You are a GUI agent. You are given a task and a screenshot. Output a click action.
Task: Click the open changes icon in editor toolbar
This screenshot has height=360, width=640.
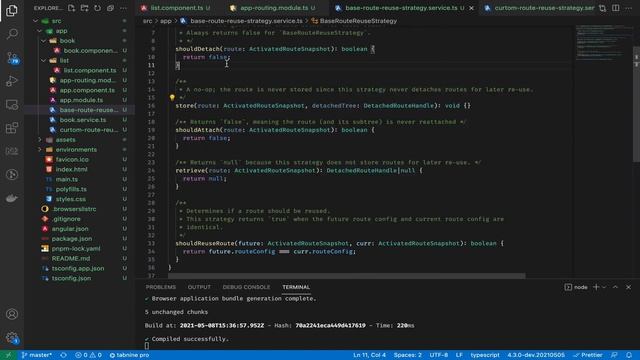tap(602, 8)
